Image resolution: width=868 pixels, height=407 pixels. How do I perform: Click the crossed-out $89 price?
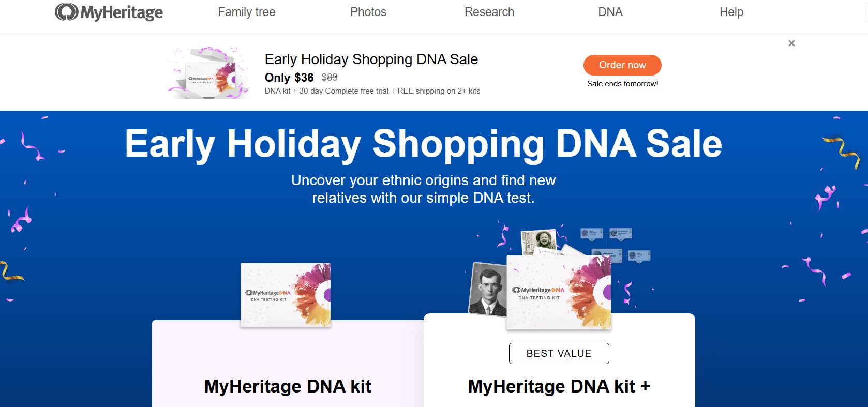(x=330, y=77)
